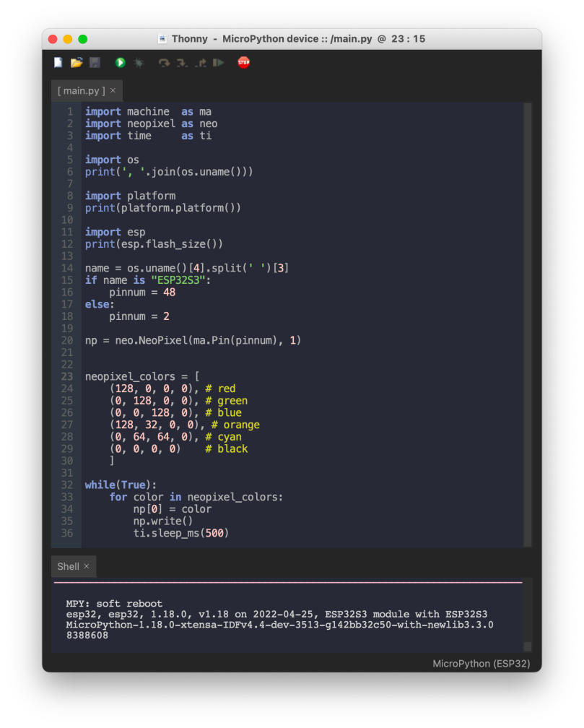Click 'MPY: soft reboot' in Shell
Screen dimensions: 584x728
tap(114, 604)
